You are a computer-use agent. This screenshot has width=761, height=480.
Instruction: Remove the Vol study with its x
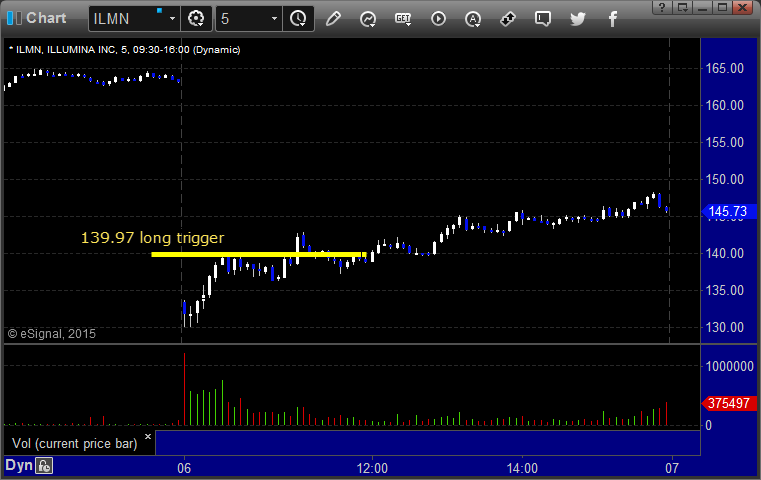(x=148, y=436)
